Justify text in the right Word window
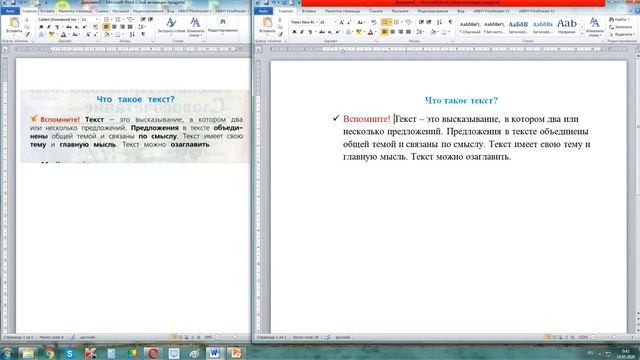This screenshot has width=640, height=360. tap(409, 32)
